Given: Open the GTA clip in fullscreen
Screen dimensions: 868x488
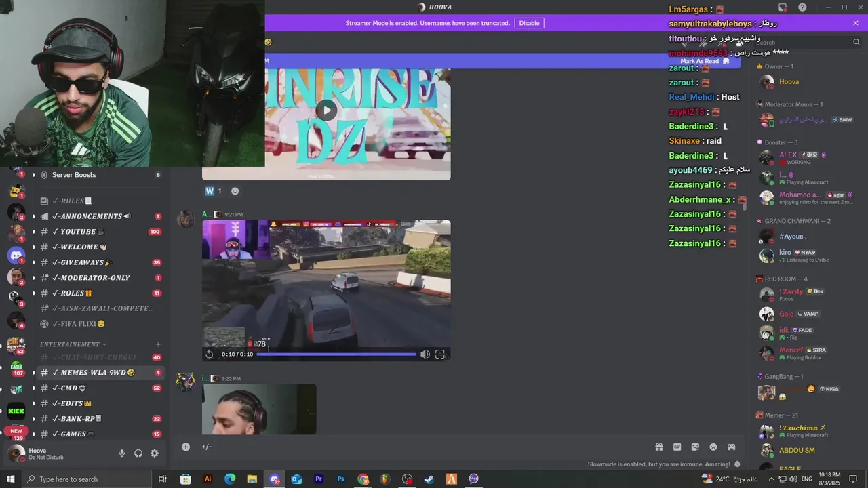Looking at the screenshot, I should (440, 354).
